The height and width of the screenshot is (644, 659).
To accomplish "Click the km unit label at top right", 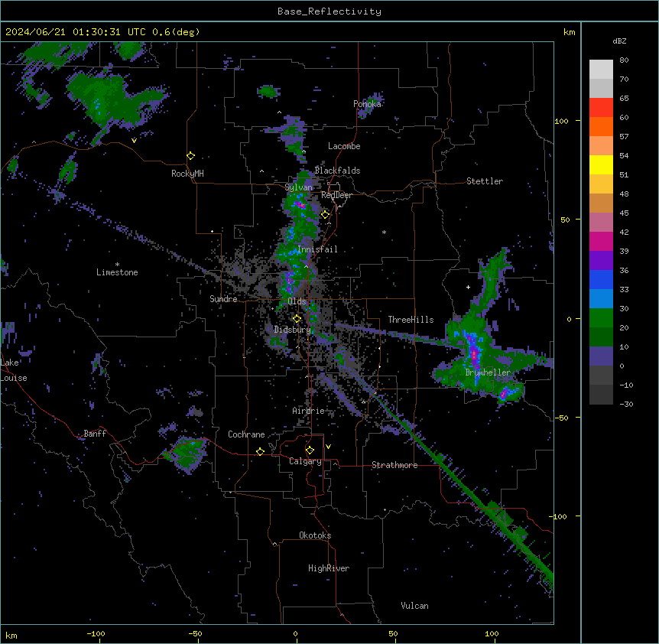I will (570, 32).
